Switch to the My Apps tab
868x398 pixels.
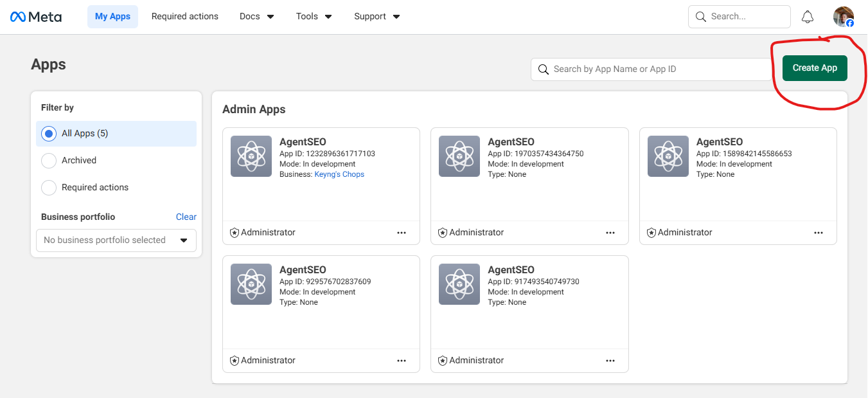point(112,17)
